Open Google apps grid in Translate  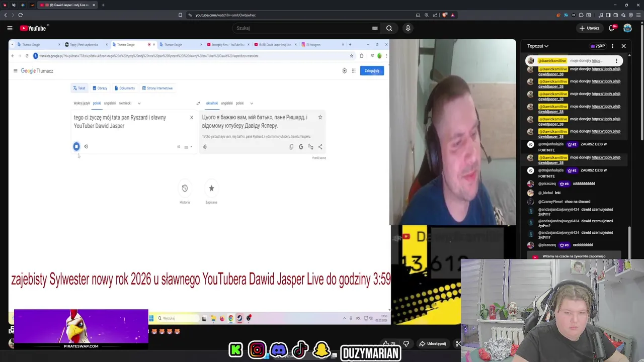[x=354, y=71]
